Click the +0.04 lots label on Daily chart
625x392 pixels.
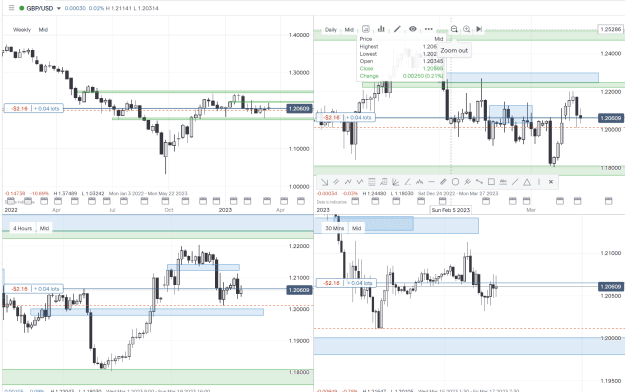pyautogui.click(x=359, y=117)
